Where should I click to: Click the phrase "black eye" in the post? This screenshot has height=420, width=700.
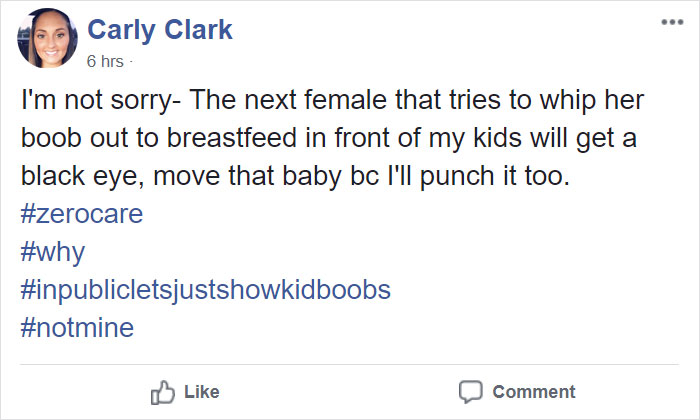click(66, 177)
